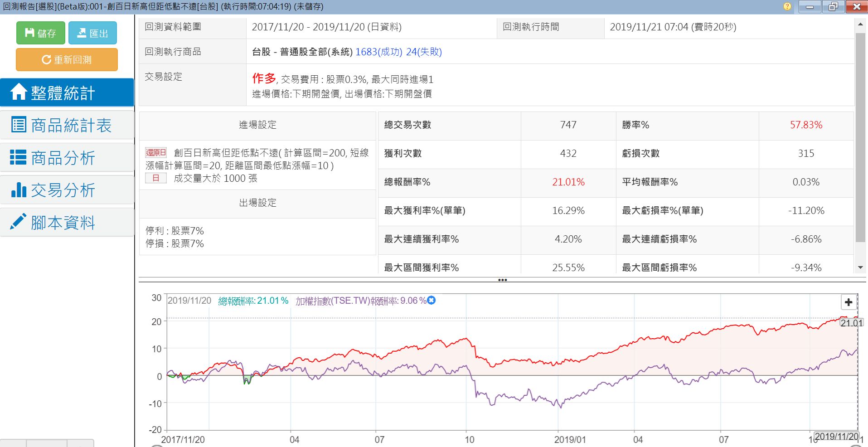Screen dimensions: 868x447
Task: Open the 商品分析 section
Action: [x=67, y=158]
